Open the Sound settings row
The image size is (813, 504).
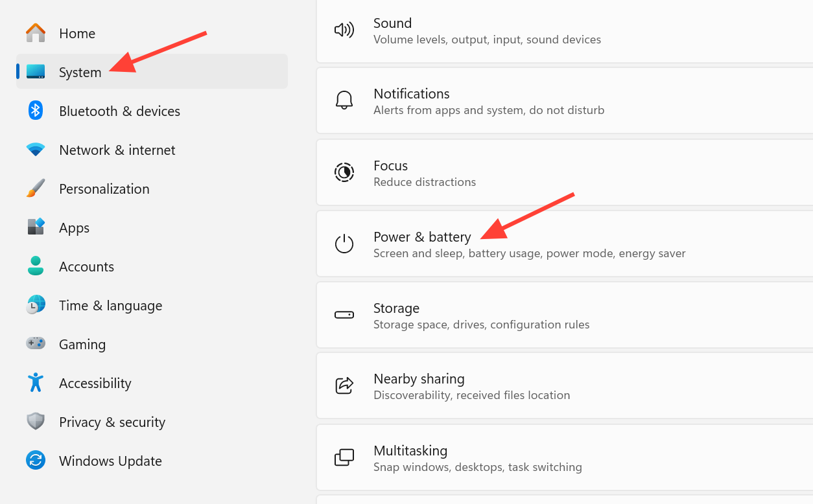click(x=564, y=31)
